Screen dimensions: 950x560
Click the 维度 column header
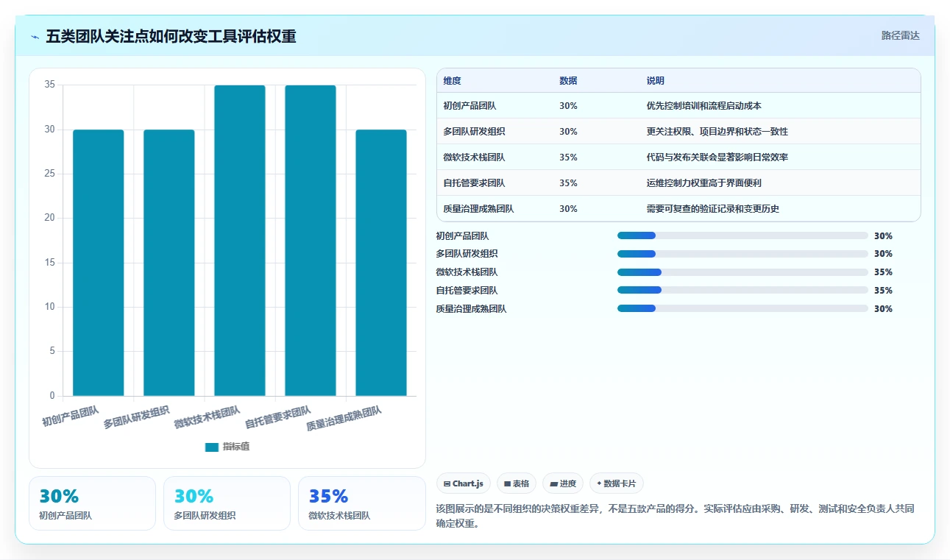453,81
